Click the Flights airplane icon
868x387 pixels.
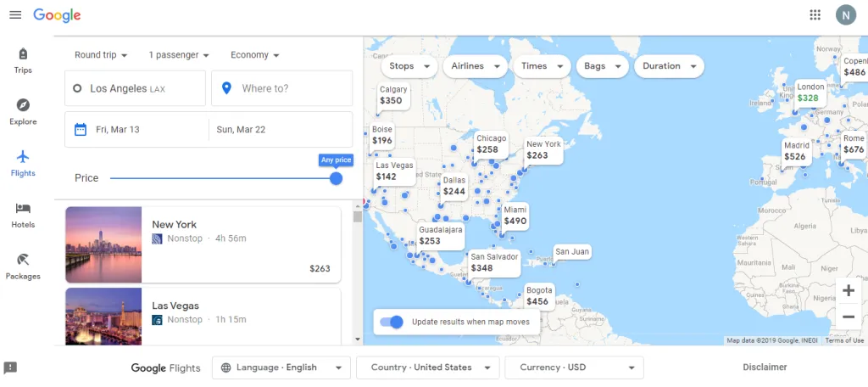coord(23,156)
